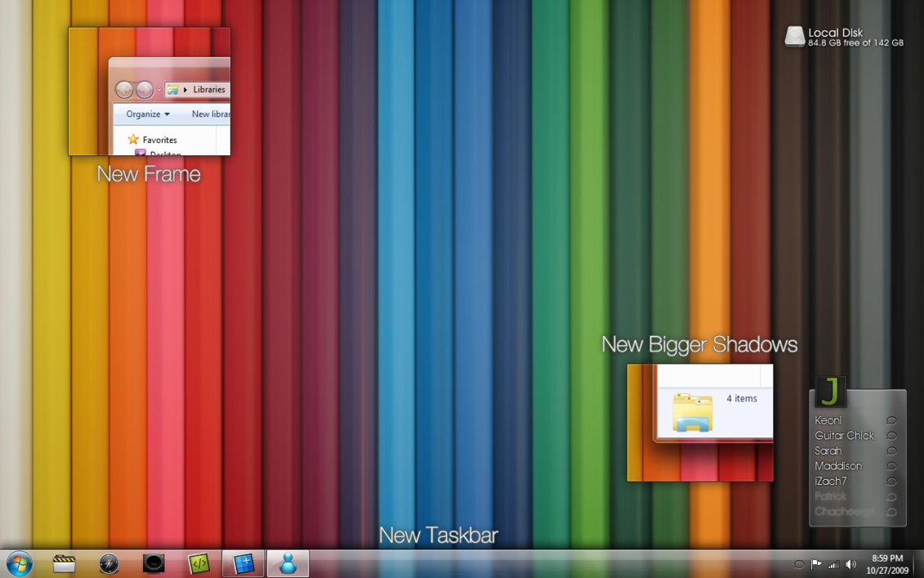Open the Start menu
This screenshot has height=578, width=924.
(17, 563)
